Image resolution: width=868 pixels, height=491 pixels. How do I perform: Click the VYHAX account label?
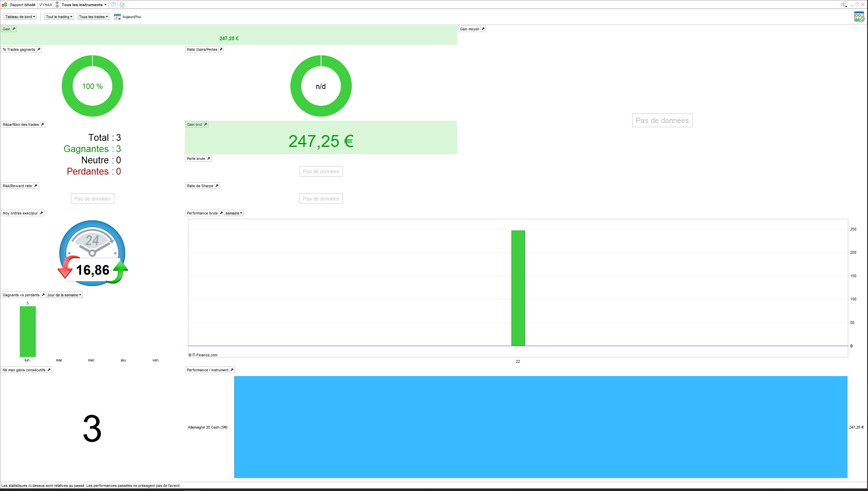coord(46,5)
